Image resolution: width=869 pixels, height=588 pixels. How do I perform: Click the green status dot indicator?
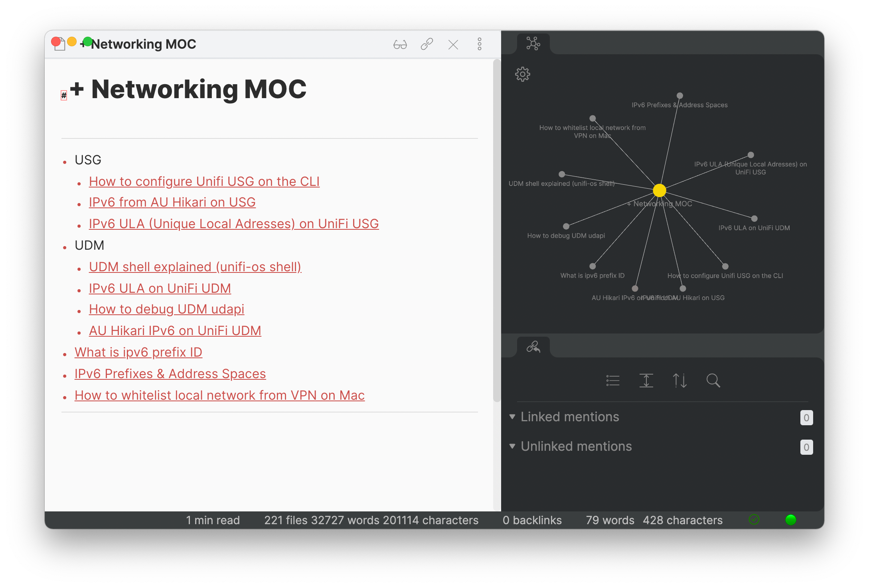click(x=790, y=520)
